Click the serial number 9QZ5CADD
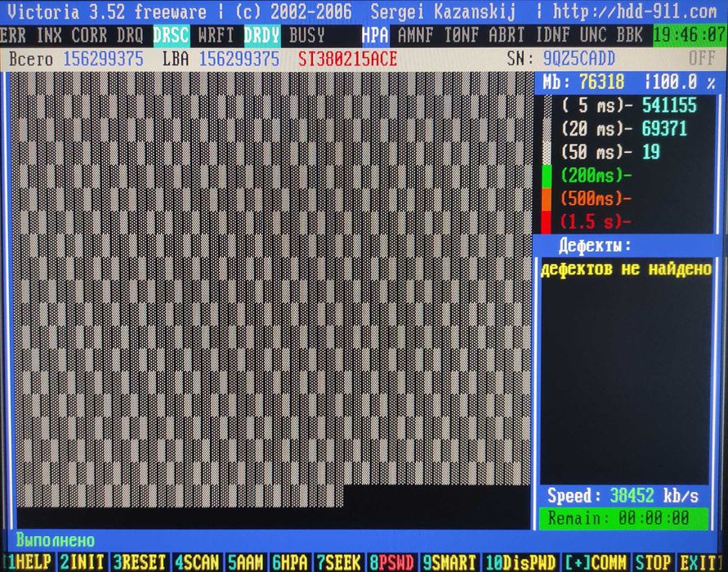728x572 pixels. click(579, 59)
